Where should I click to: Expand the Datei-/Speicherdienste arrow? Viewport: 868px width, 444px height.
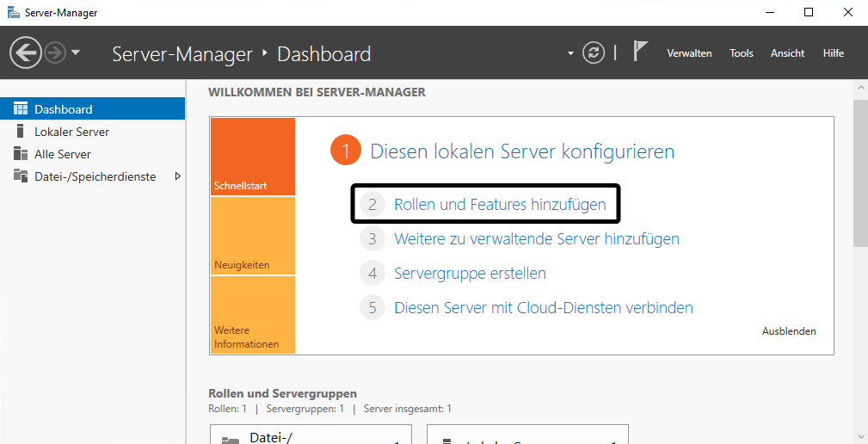coord(178,176)
